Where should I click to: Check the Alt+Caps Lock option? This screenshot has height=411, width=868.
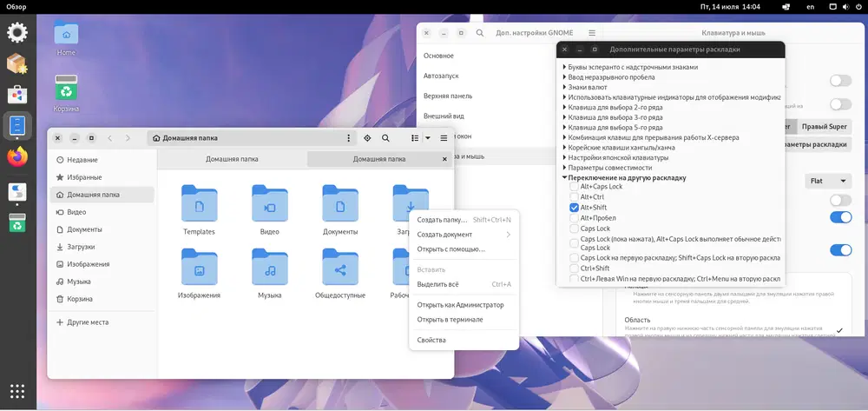(x=574, y=187)
